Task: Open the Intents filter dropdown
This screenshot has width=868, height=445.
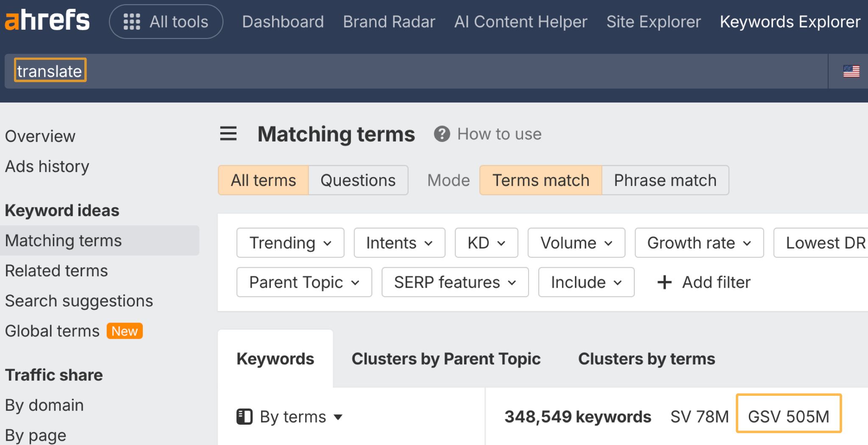Action: click(x=399, y=243)
